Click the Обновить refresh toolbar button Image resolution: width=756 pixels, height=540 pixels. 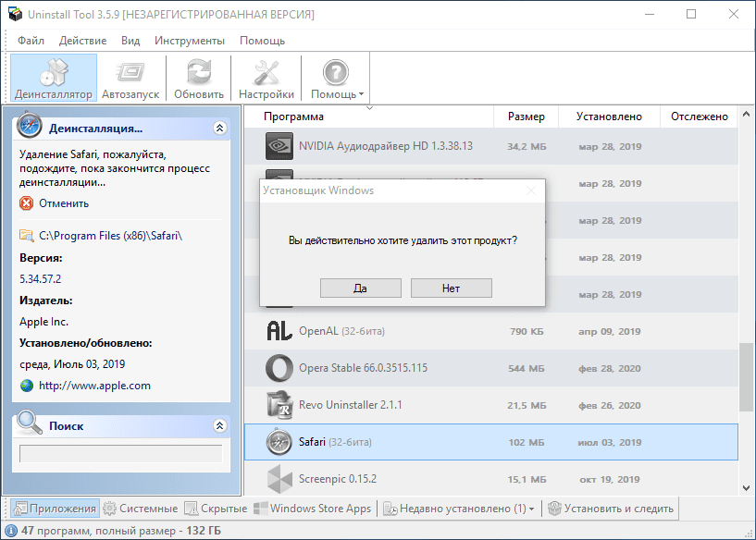coord(199,78)
